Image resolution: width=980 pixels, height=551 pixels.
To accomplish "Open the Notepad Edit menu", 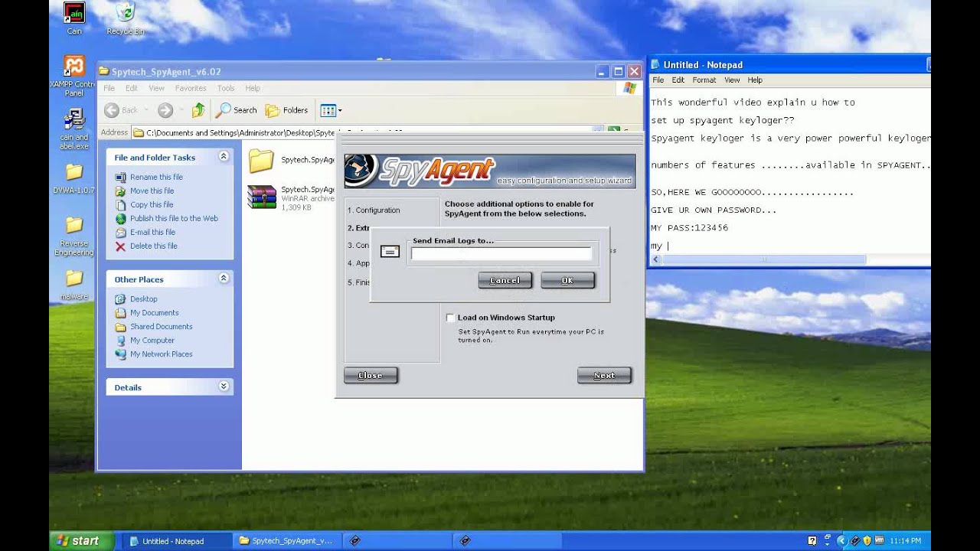I will pyautogui.click(x=678, y=80).
